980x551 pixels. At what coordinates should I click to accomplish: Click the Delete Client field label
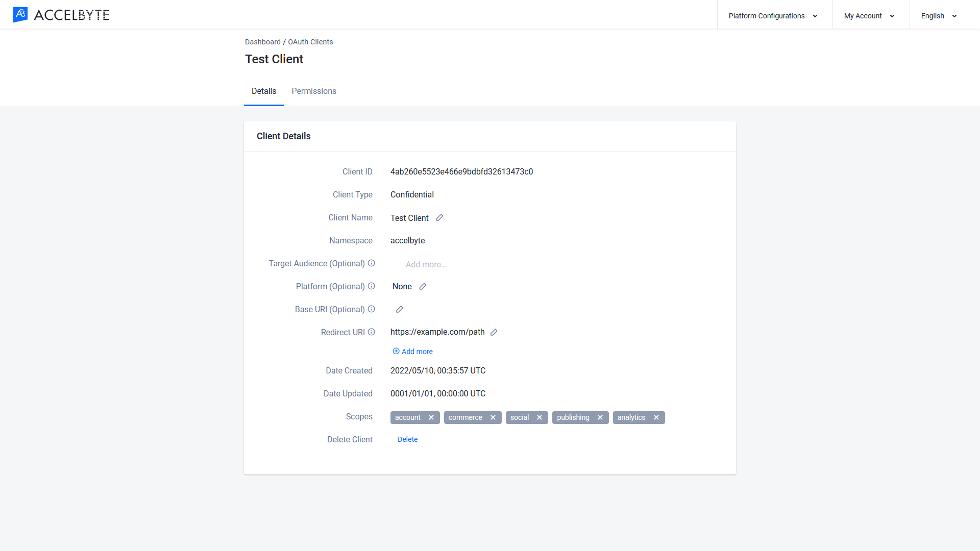350,440
